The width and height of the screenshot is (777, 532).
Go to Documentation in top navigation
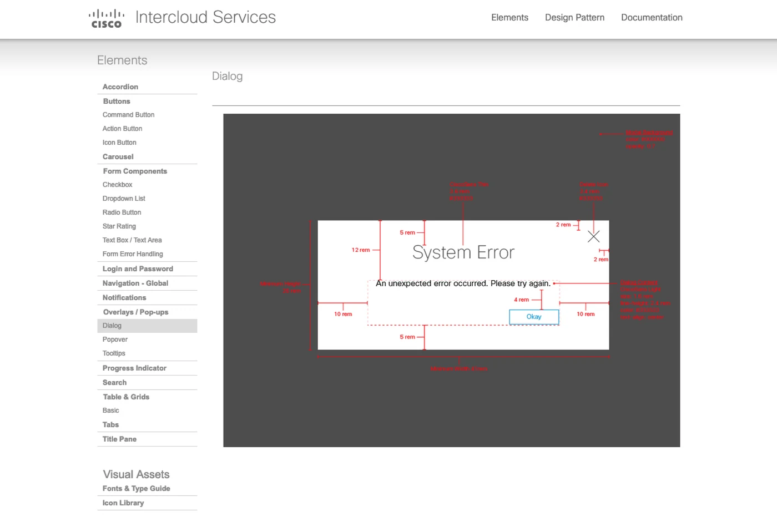pos(652,18)
